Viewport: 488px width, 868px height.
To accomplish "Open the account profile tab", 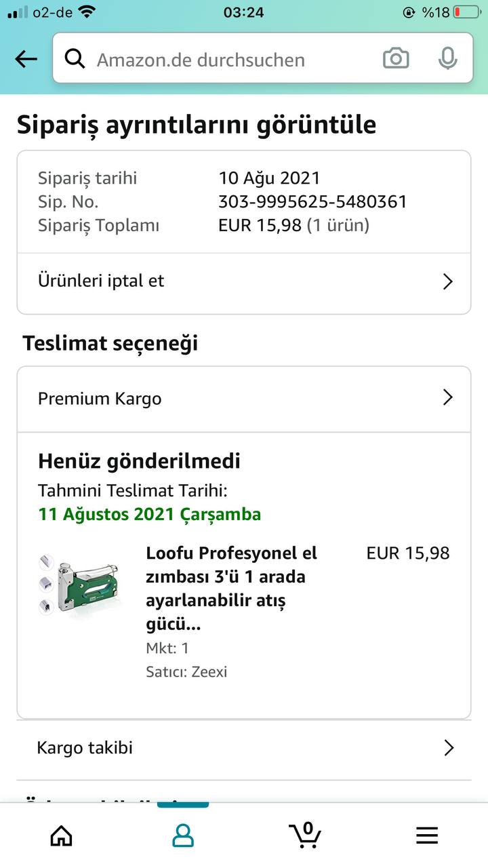I will [183, 835].
